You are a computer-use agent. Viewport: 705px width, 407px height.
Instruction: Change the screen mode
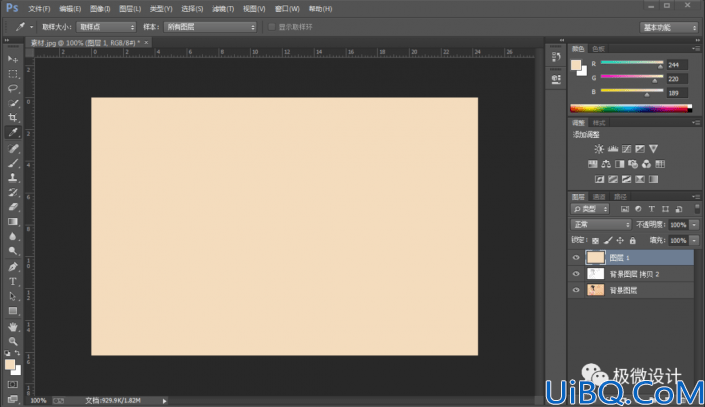click(13, 399)
